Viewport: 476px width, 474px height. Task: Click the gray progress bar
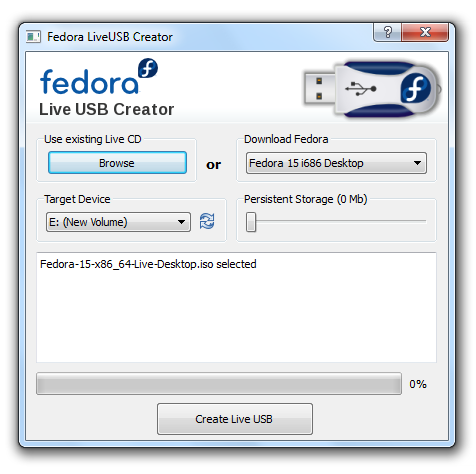219,384
